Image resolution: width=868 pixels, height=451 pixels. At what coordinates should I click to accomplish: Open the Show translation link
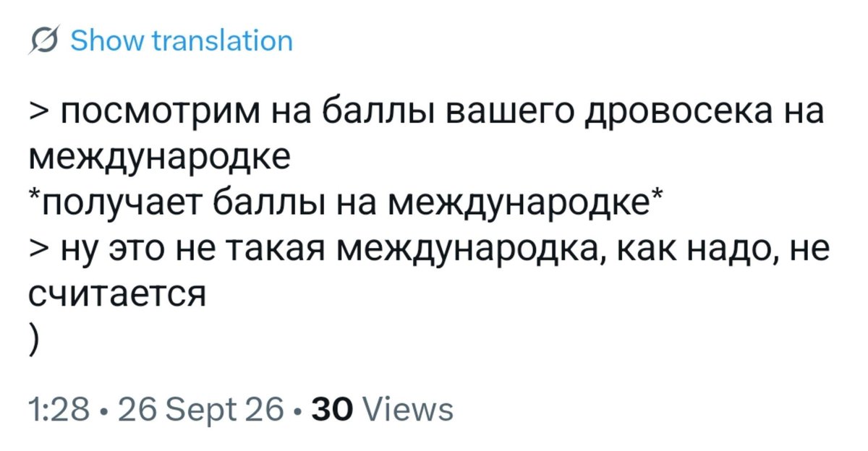(x=182, y=40)
